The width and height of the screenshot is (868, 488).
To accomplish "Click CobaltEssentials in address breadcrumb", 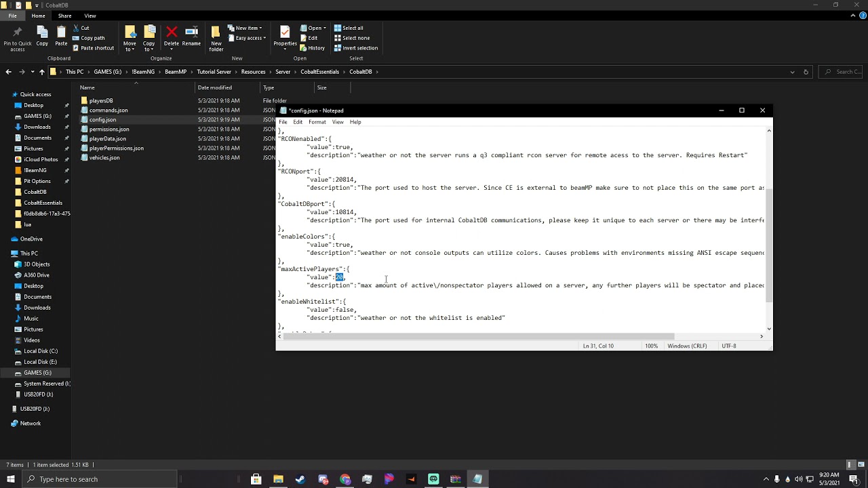I will click(x=319, y=72).
